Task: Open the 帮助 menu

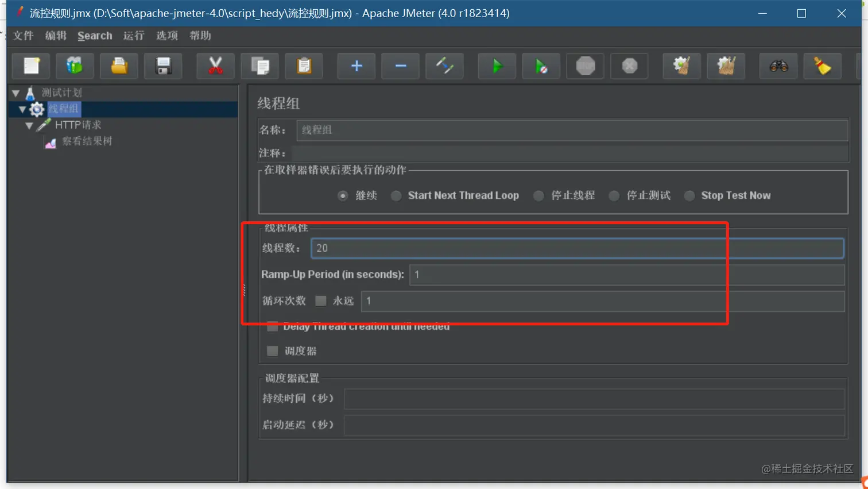Action: (200, 36)
